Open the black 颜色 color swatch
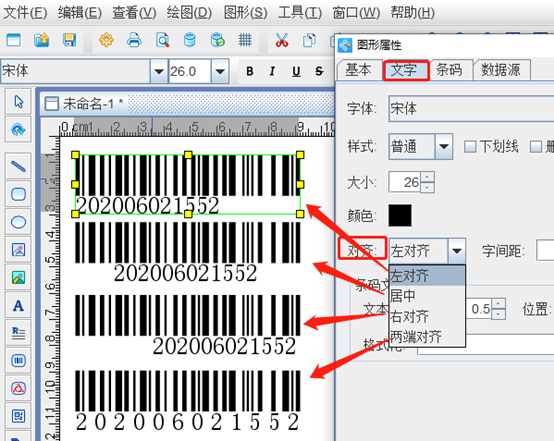This screenshot has width=554, height=441. click(x=400, y=215)
